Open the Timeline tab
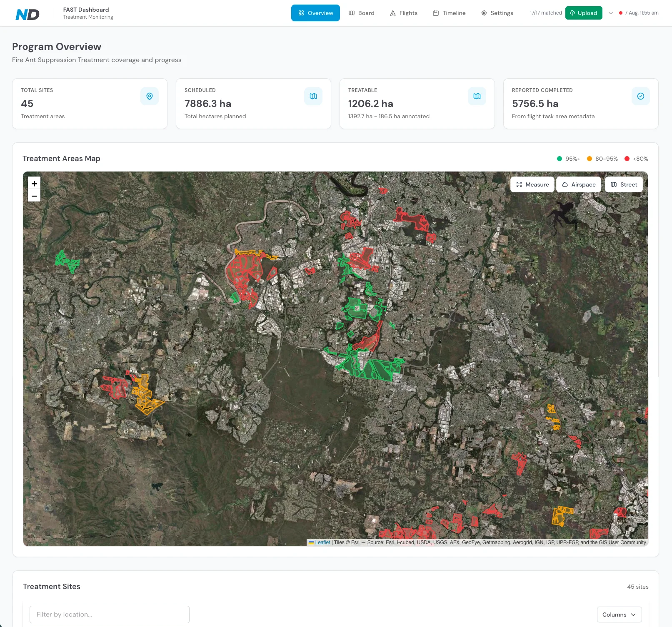The width and height of the screenshot is (672, 627). 449,13
